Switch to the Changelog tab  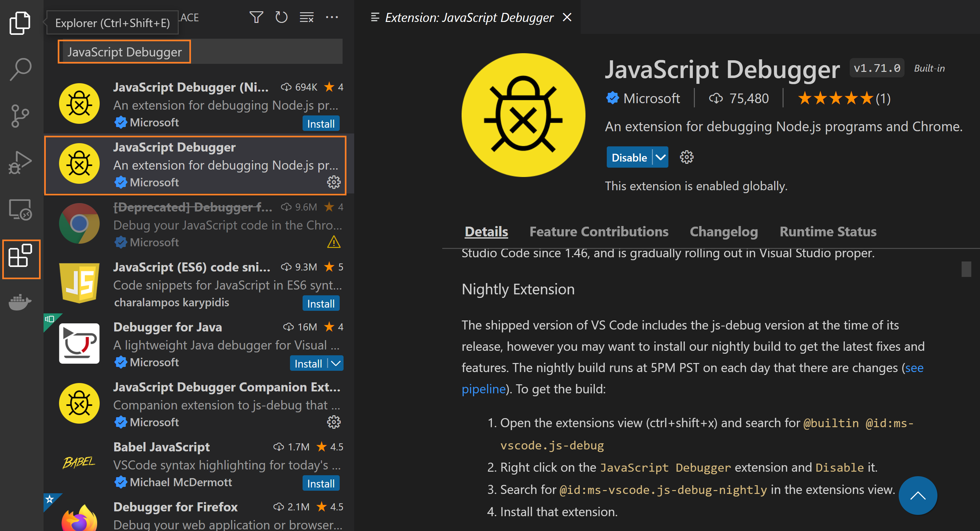(724, 231)
